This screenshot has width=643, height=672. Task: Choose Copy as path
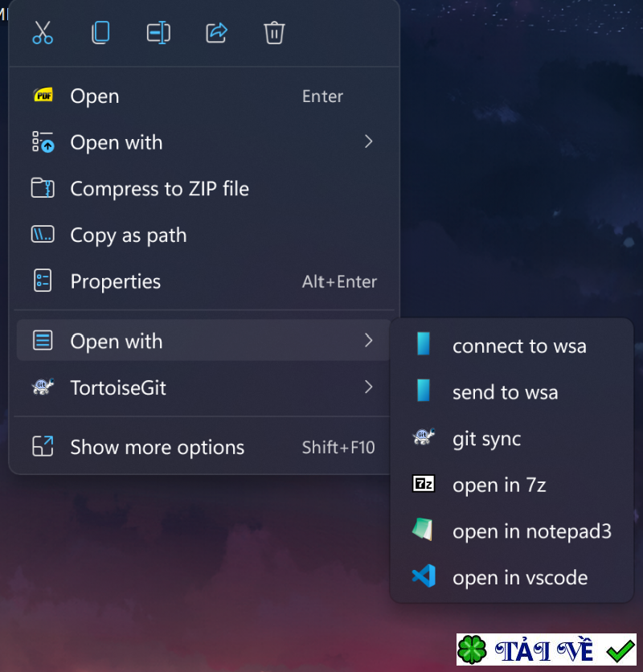point(129,235)
